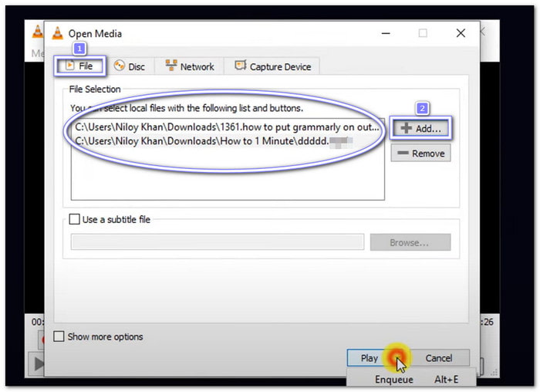
Task: Click the Cancel button
Action: (x=439, y=358)
